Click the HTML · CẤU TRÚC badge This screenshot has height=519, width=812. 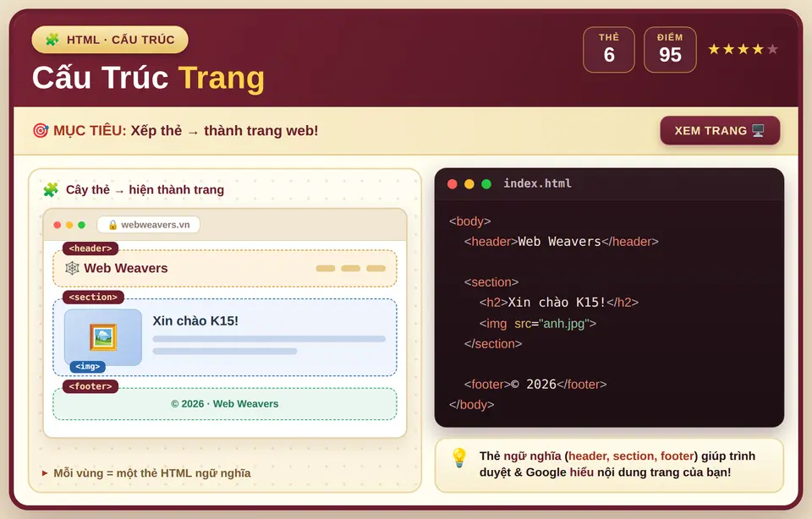110,40
